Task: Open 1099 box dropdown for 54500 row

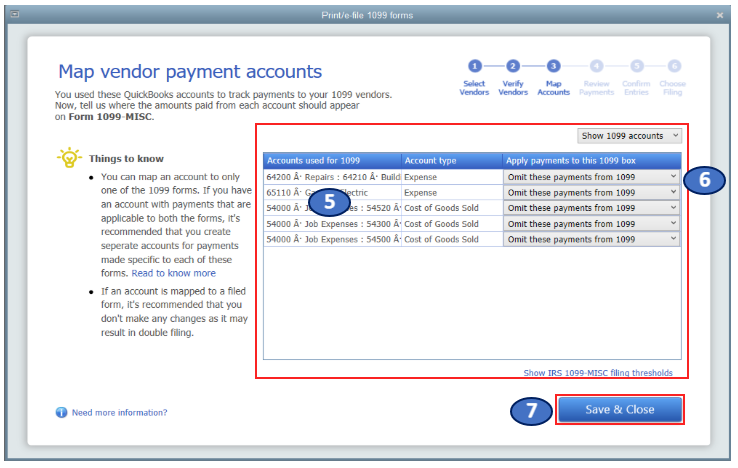Action: click(592, 239)
